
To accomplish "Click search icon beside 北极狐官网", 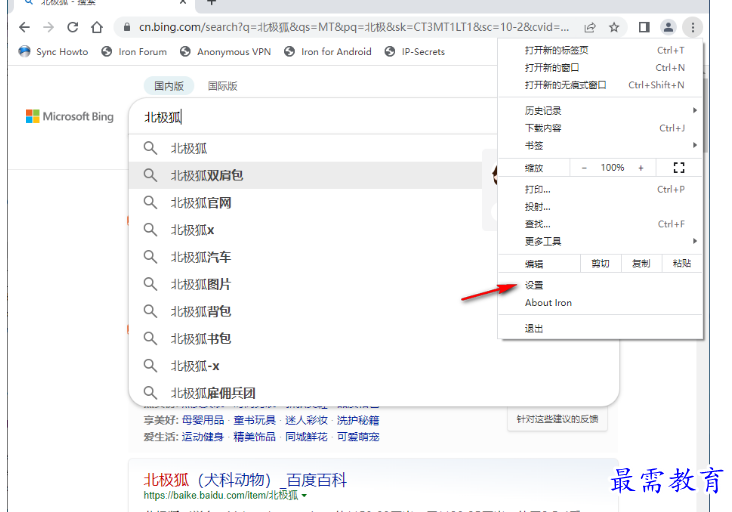I will (x=150, y=203).
